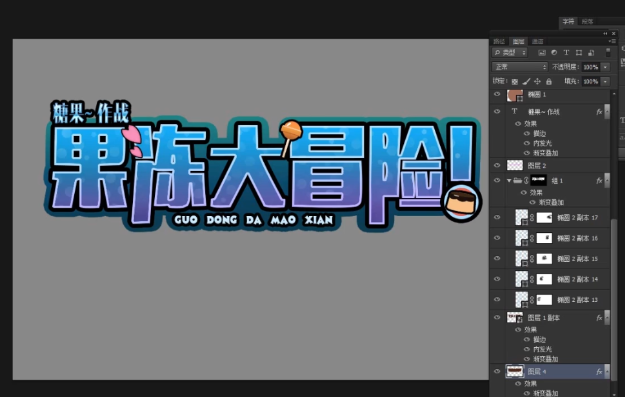
Task: Hide layer 椭圆 2 副本 17
Action: tap(497, 218)
